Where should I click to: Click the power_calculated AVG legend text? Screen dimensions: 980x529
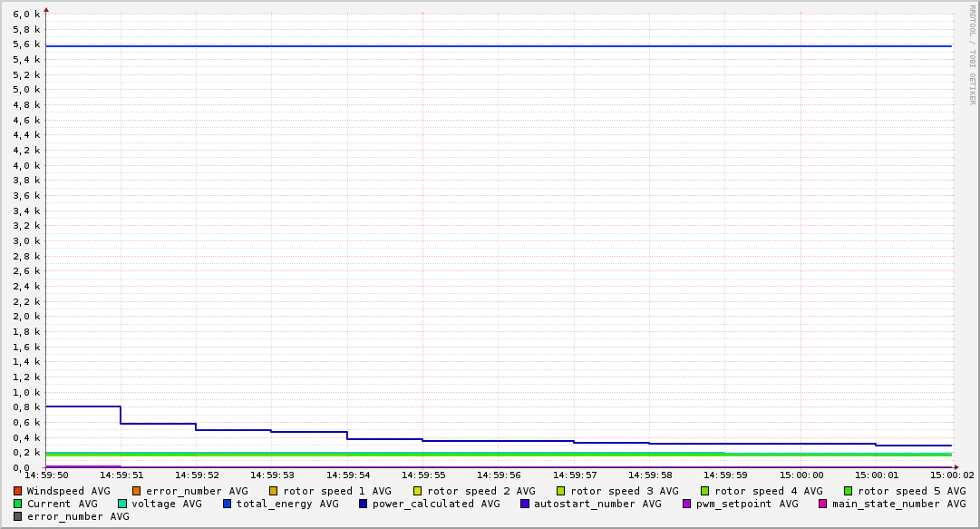point(436,504)
